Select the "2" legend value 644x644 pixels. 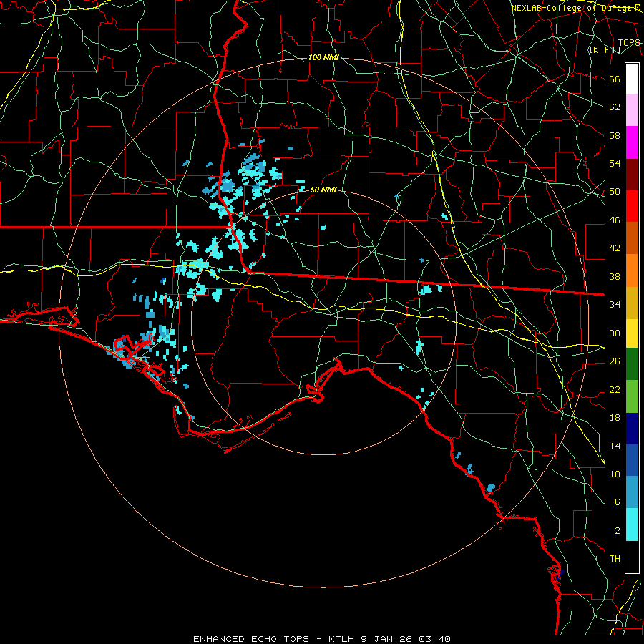[618, 531]
